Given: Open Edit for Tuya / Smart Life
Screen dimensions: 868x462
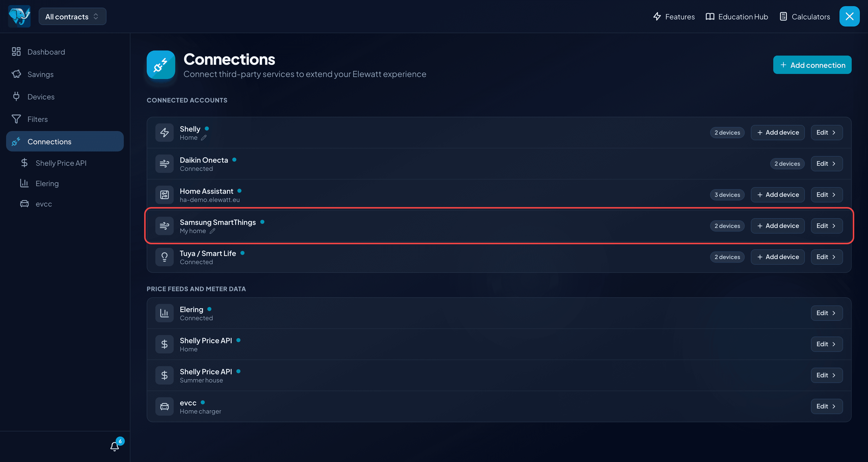Looking at the screenshot, I should coord(826,257).
